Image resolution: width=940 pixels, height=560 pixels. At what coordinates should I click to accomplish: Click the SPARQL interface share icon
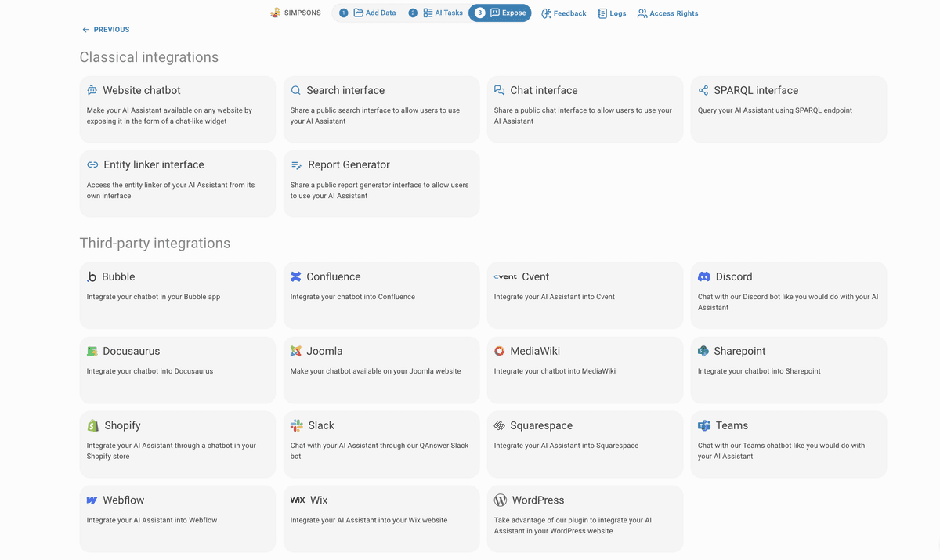coord(703,90)
